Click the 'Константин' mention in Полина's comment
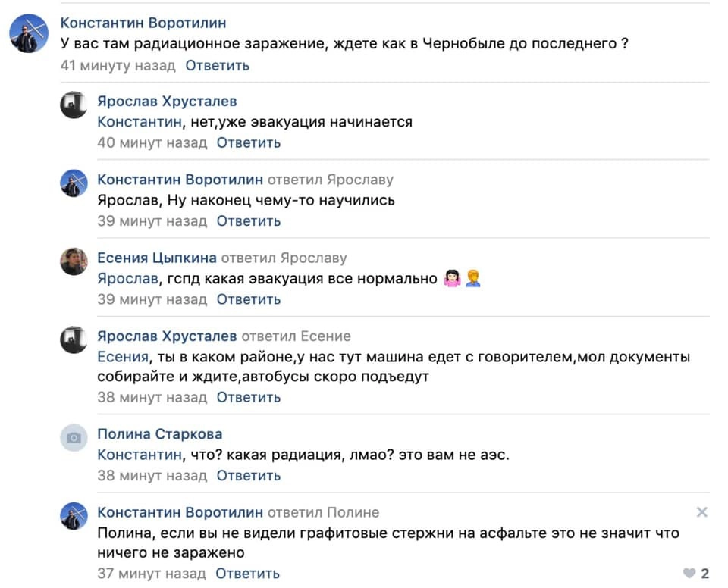Image resolution: width=728 pixels, height=588 pixels. (x=140, y=455)
